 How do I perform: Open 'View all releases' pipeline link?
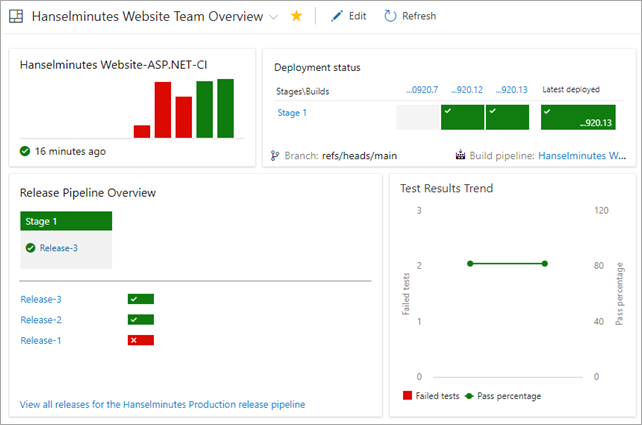(x=163, y=405)
